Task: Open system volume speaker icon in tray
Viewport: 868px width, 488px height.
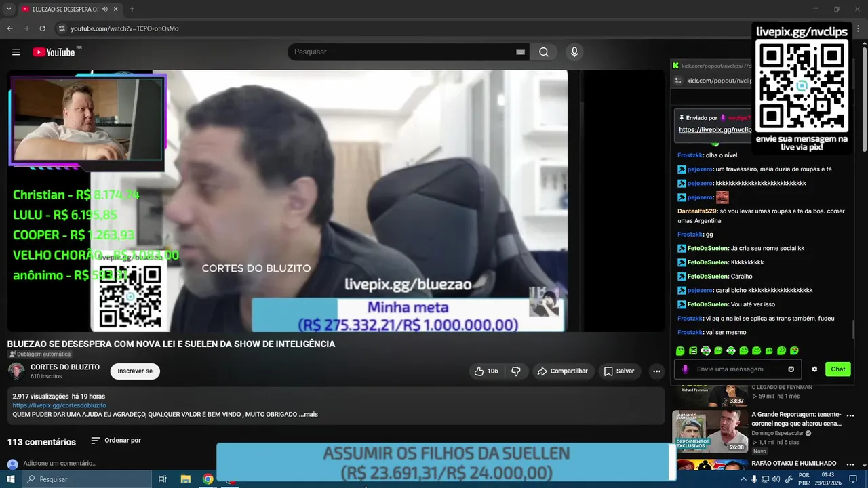Action: (776, 479)
